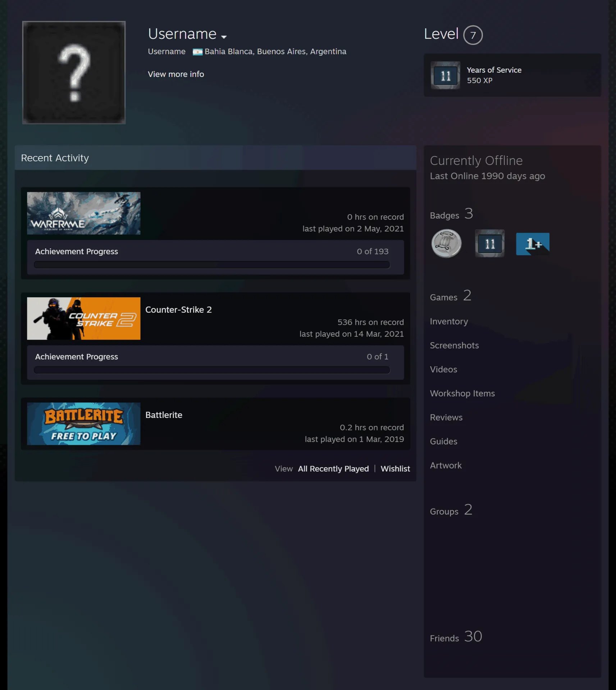Click the Counter-Strike 2 title link

178,310
